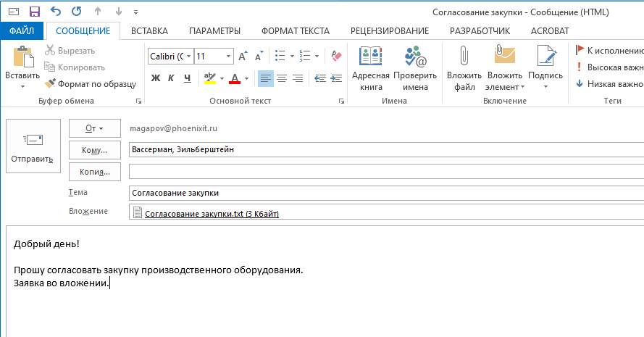Center the text alignment

(282, 78)
